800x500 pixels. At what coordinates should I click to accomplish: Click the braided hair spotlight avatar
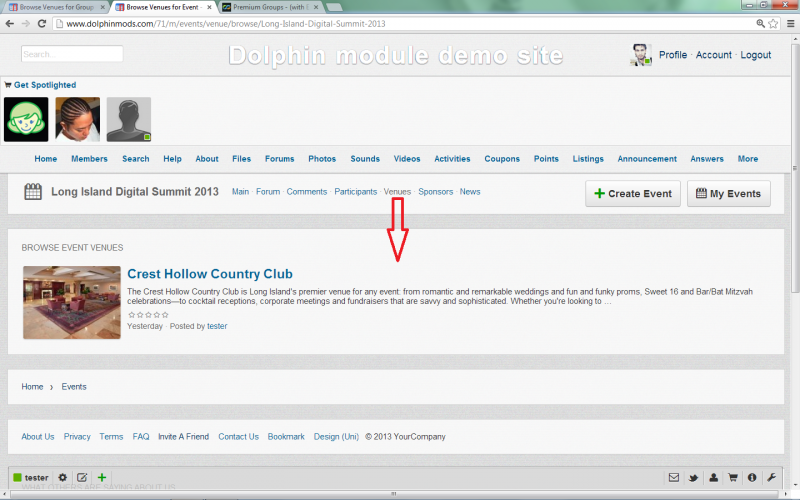[x=78, y=119]
